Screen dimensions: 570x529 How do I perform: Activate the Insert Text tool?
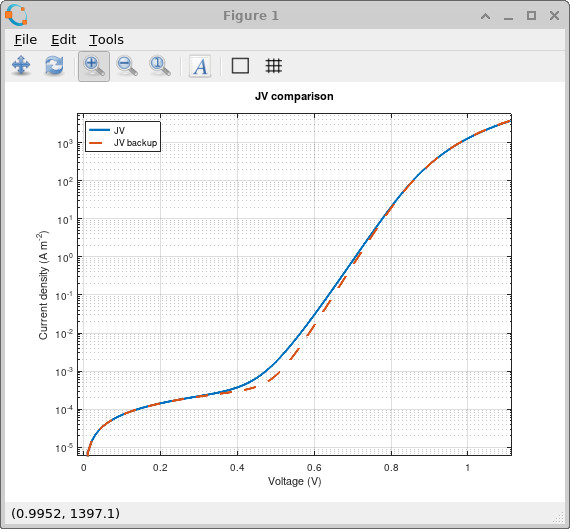(x=200, y=66)
